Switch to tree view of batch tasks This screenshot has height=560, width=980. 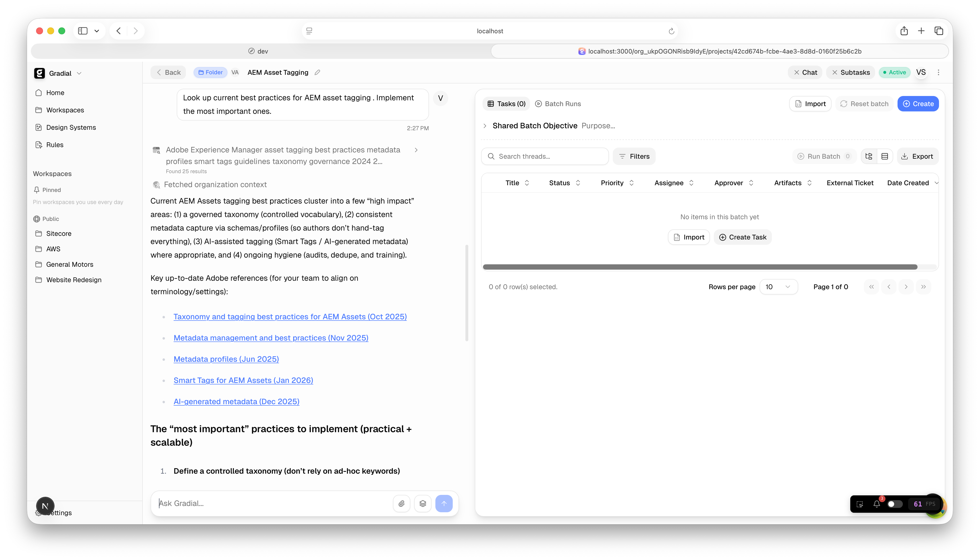pyautogui.click(x=869, y=156)
